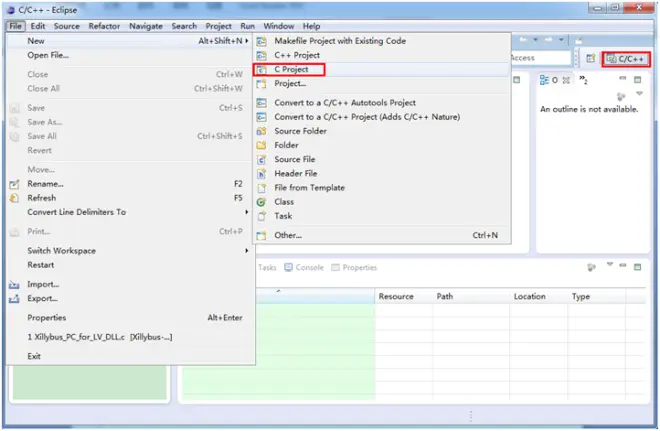Click the Open Perspective toolbar icon

click(591, 59)
